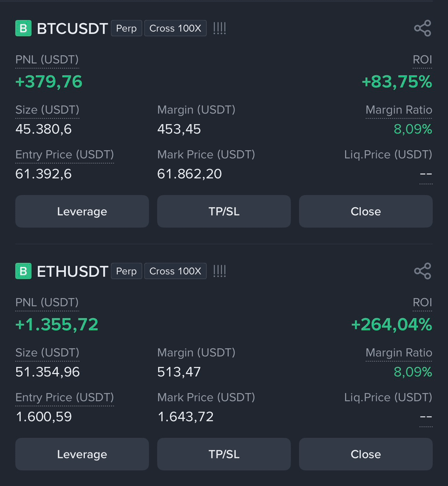Tap the BTCUSDT PNL (USDT) label
This screenshot has width=448, height=486.
(47, 59)
